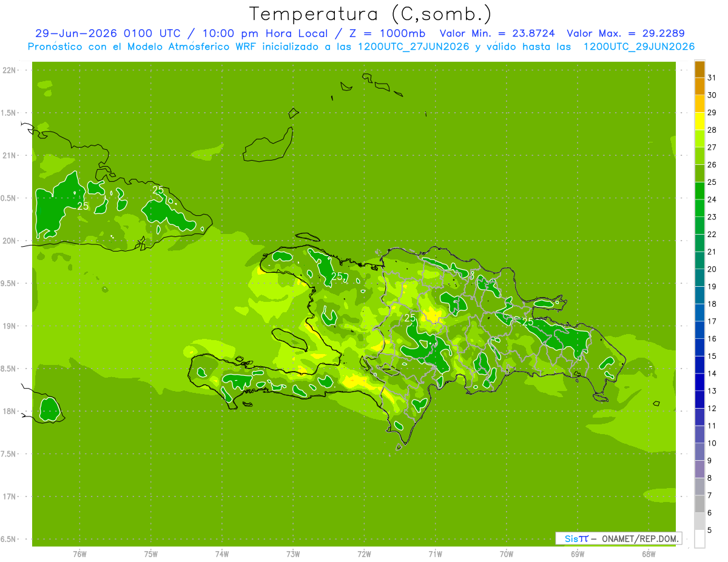Select the dark orange swatch above 31
This screenshot has height=562, width=728.
coord(699,69)
